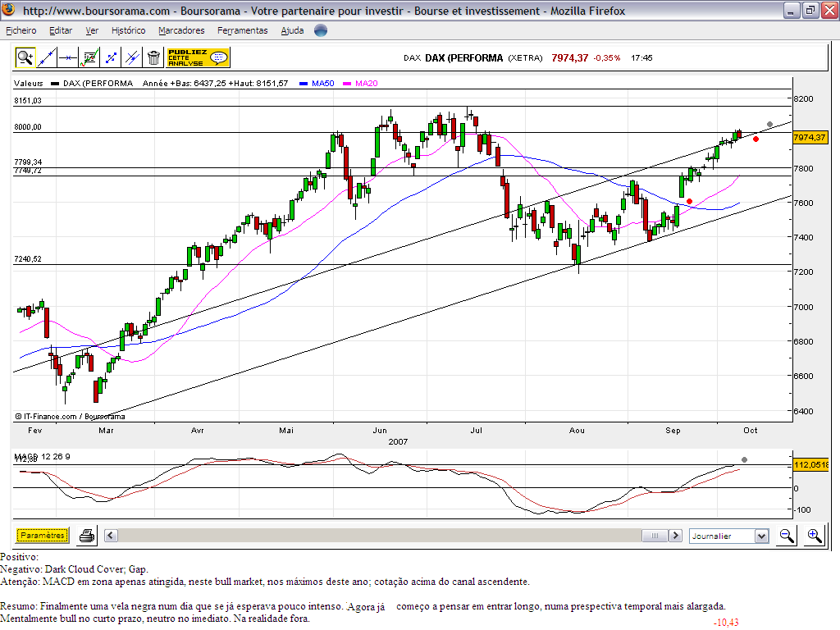This screenshot has width=840, height=630.
Task: Minimize the Firefox window
Action: tap(792, 10)
